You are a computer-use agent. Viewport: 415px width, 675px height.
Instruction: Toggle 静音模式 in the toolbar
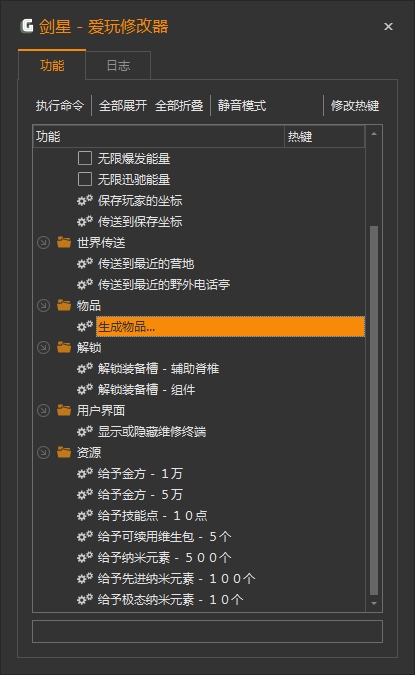click(242, 105)
